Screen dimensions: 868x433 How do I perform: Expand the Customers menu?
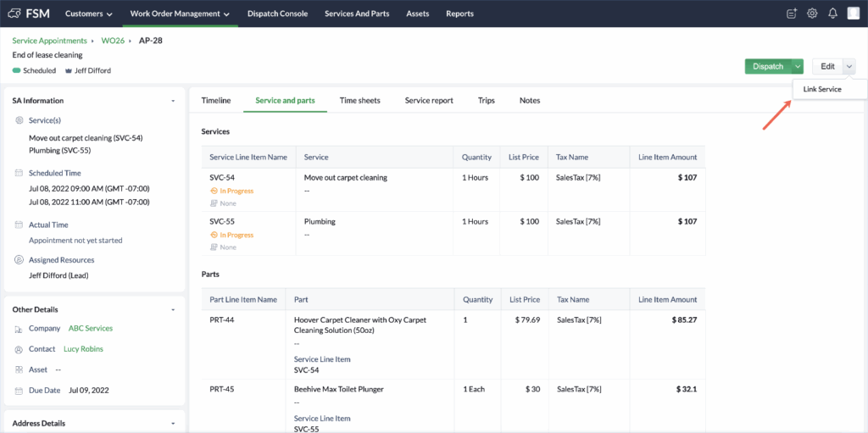click(89, 14)
